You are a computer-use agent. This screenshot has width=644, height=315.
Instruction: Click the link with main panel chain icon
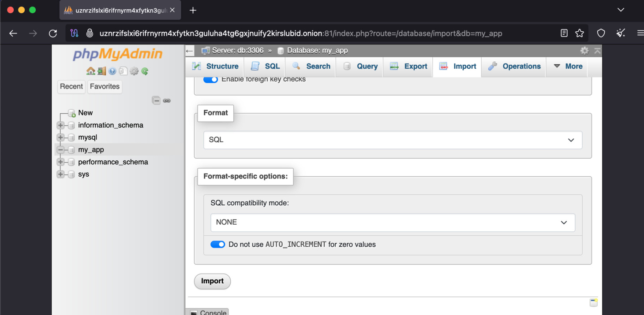167,100
